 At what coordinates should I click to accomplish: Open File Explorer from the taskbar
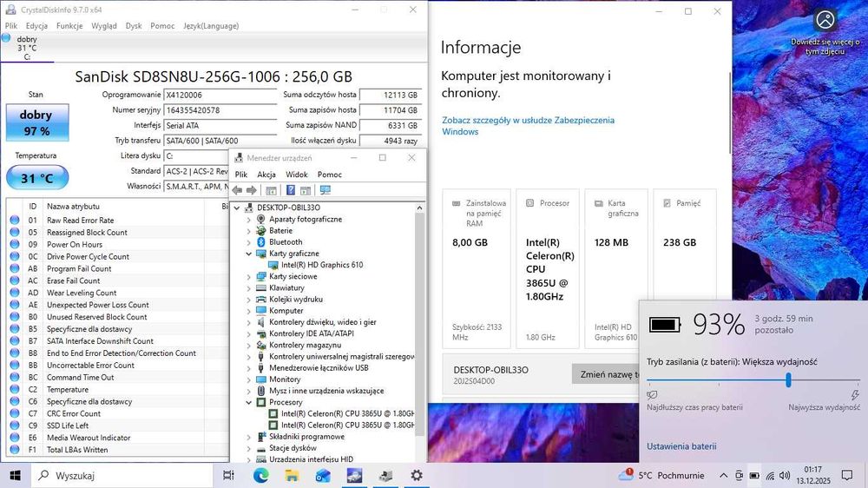click(292, 475)
